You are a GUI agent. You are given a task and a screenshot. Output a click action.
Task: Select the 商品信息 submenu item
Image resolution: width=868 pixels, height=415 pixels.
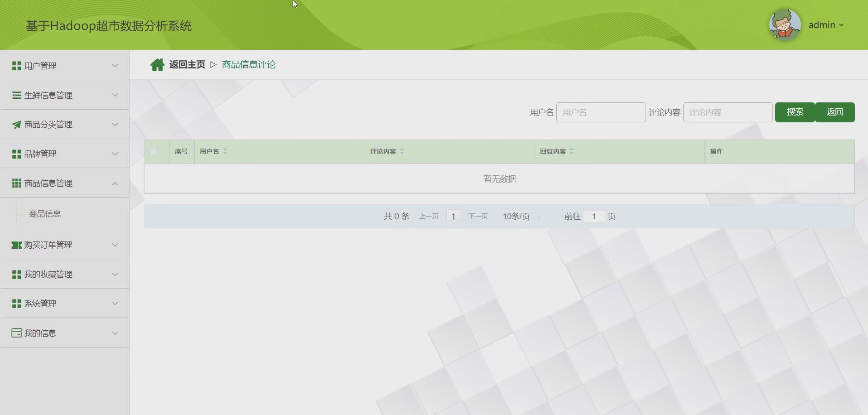[x=45, y=214]
